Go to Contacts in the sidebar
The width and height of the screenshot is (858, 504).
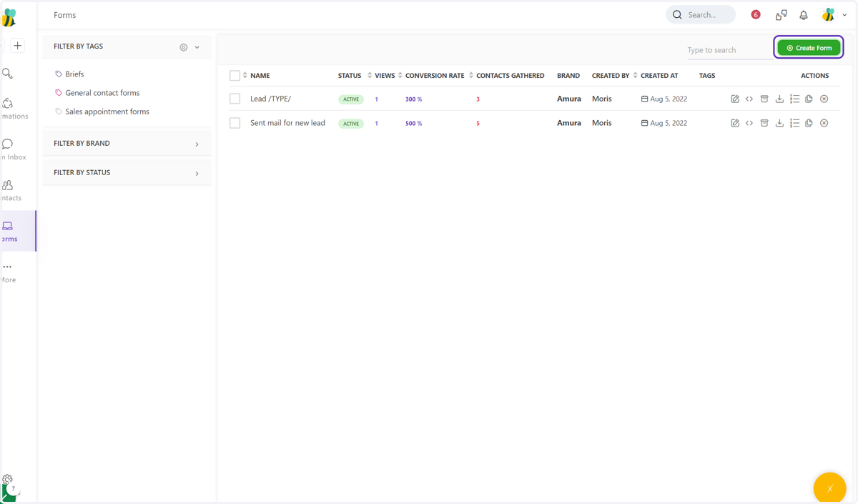coord(12,190)
